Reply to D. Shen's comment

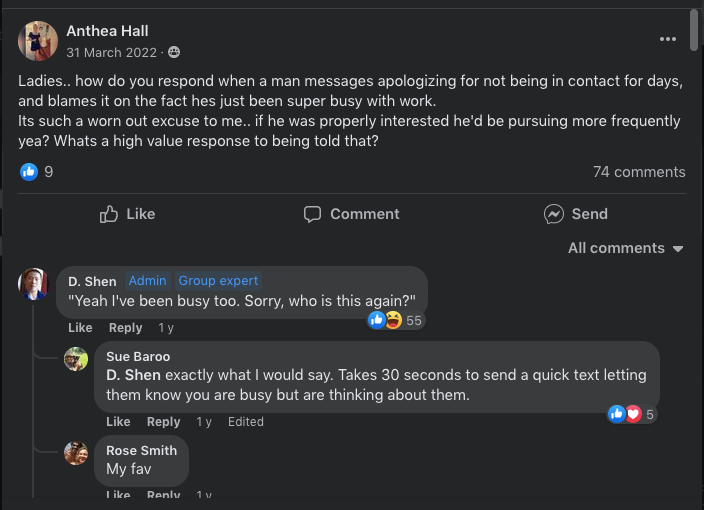(x=126, y=328)
